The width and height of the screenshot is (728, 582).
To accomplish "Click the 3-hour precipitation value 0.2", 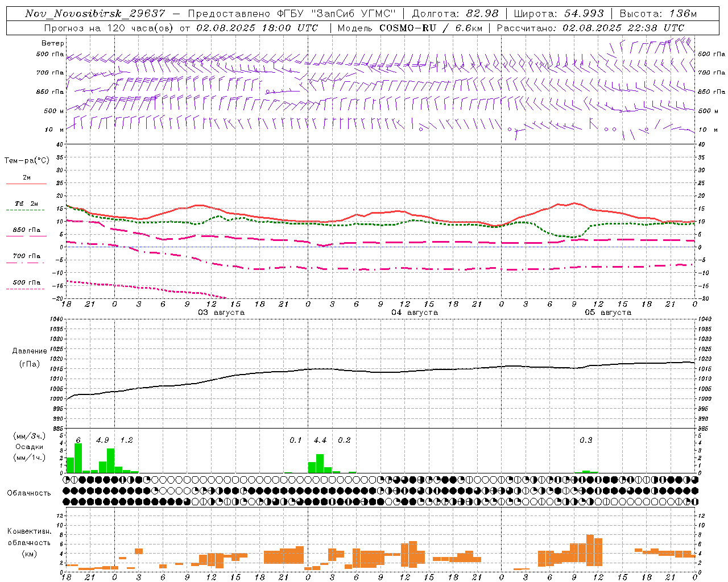I will [x=344, y=440].
